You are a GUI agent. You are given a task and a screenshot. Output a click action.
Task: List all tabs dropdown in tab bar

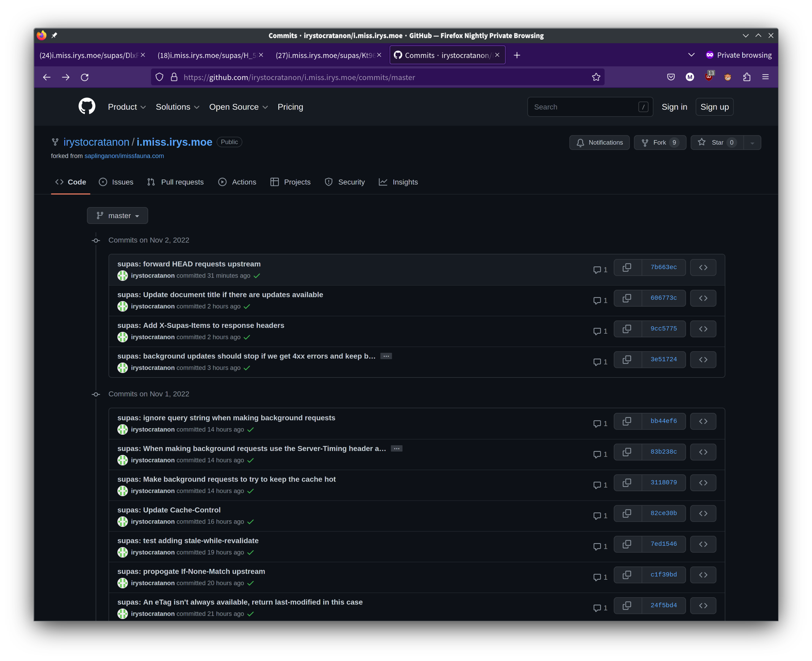(x=691, y=55)
